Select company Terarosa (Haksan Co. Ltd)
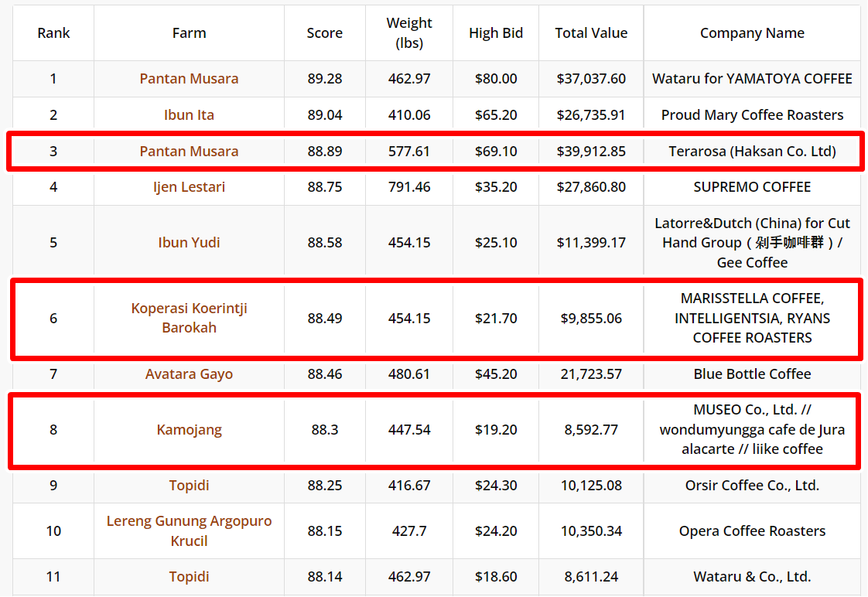868x597 pixels. (x=752, y=152)
